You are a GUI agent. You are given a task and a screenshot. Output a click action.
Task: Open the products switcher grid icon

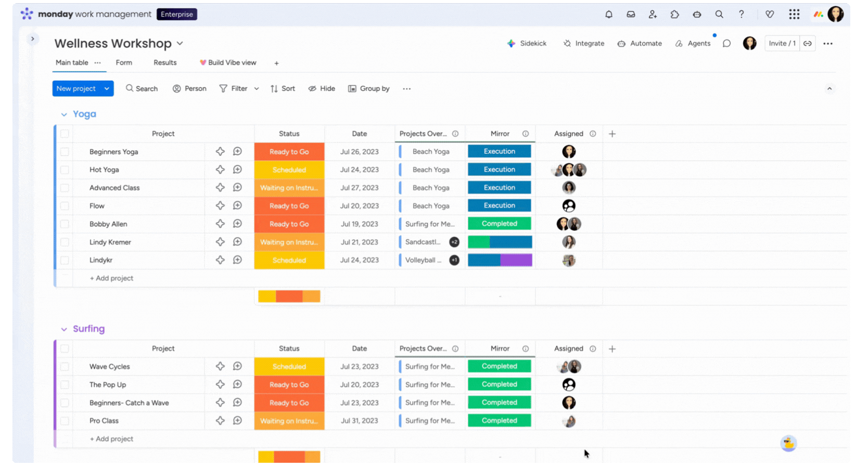794,15
